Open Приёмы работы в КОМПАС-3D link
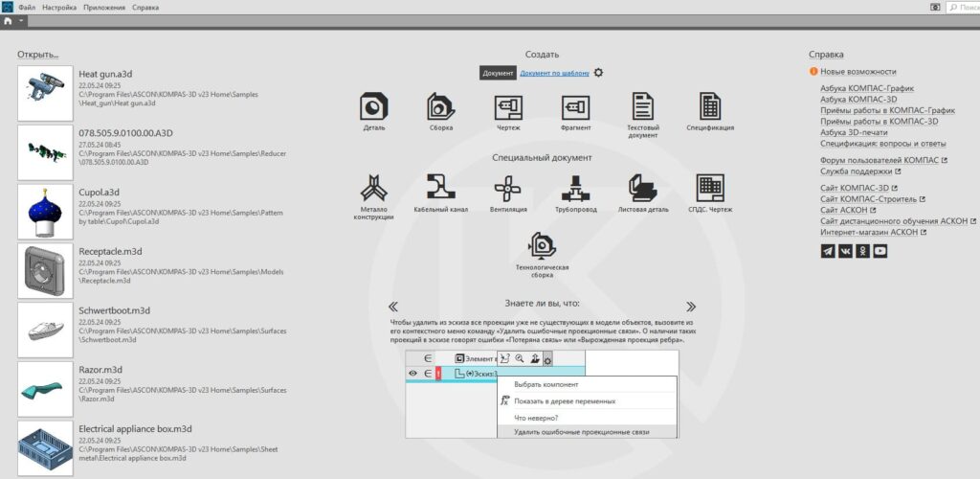 point(880,122)
